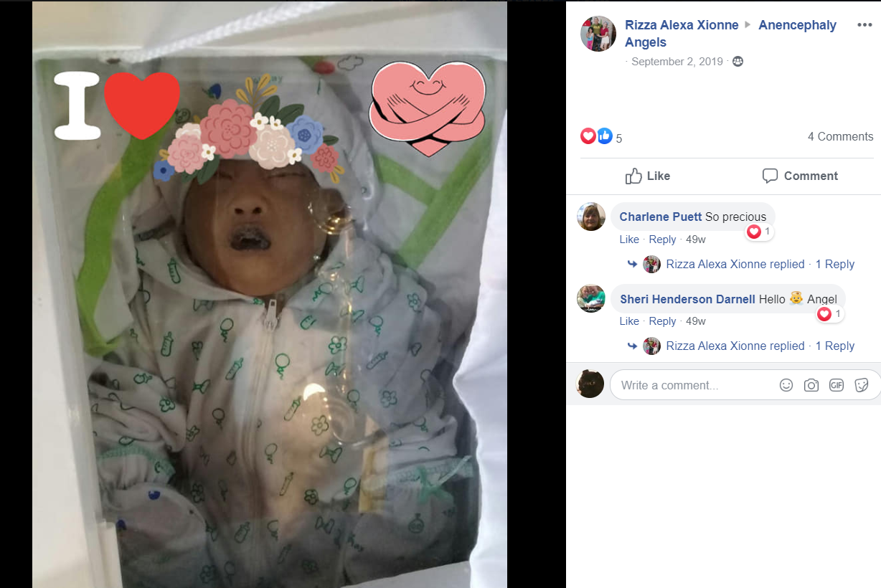Show all 4 Comments
Viewport: 881px width, 588px height.
point(840,136)
